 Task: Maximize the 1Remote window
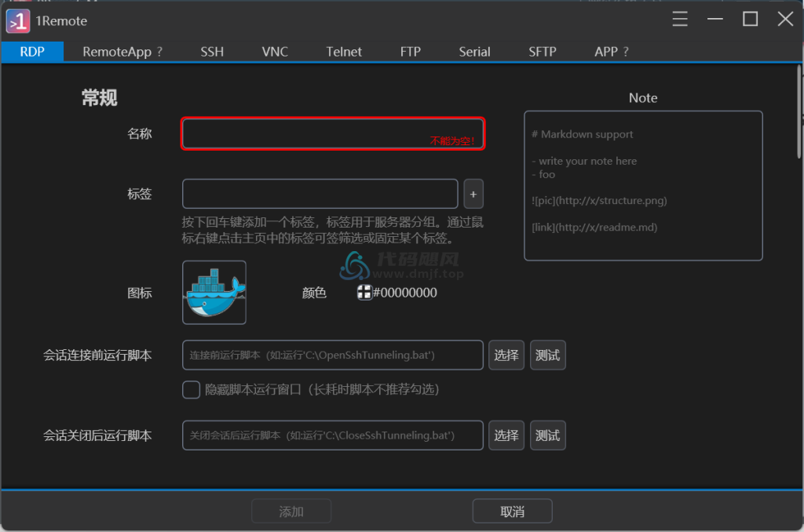tap(750, 19)
